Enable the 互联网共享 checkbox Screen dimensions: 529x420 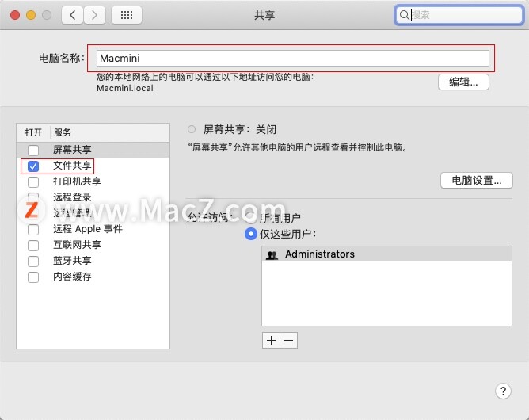click(x=33, y=246)
